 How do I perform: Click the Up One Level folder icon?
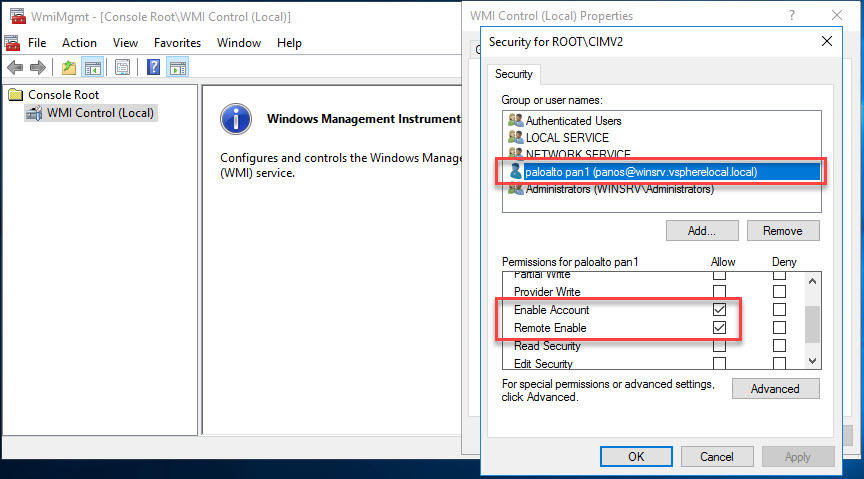point(68,68)
